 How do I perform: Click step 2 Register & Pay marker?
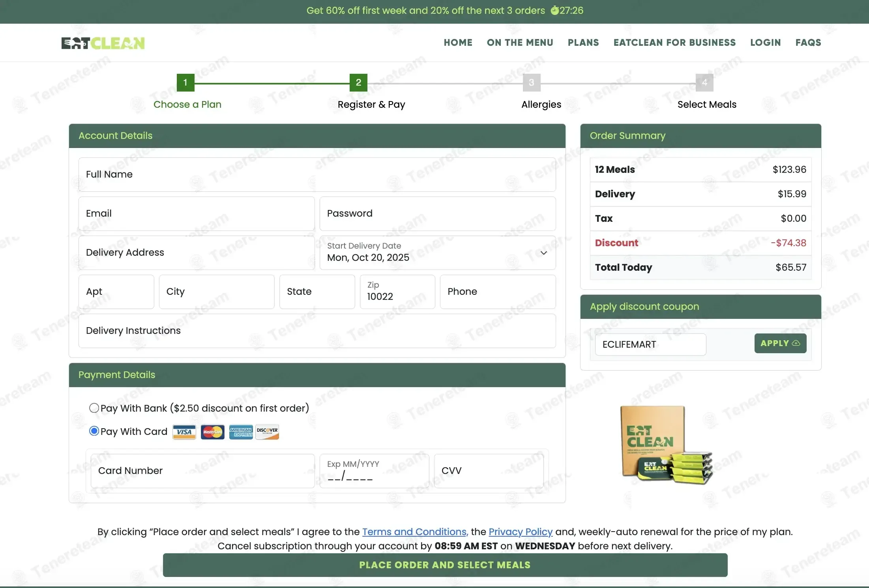[x=358, y=82]
